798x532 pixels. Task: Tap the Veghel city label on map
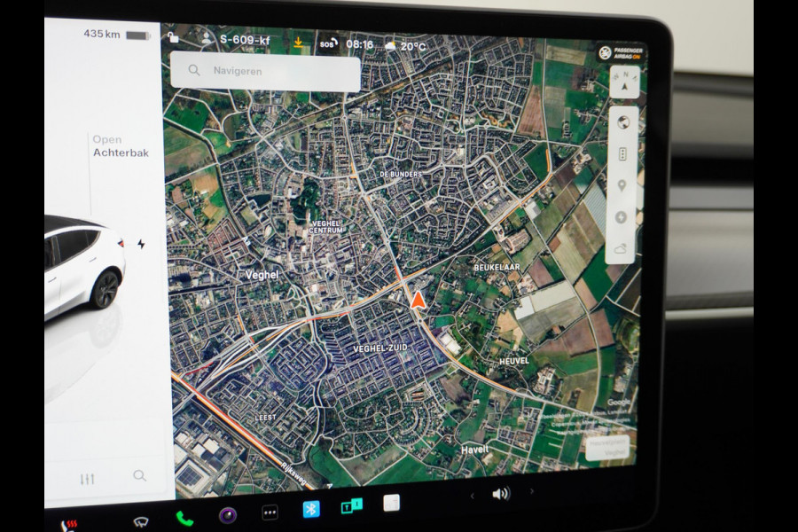tap(262, 275)
